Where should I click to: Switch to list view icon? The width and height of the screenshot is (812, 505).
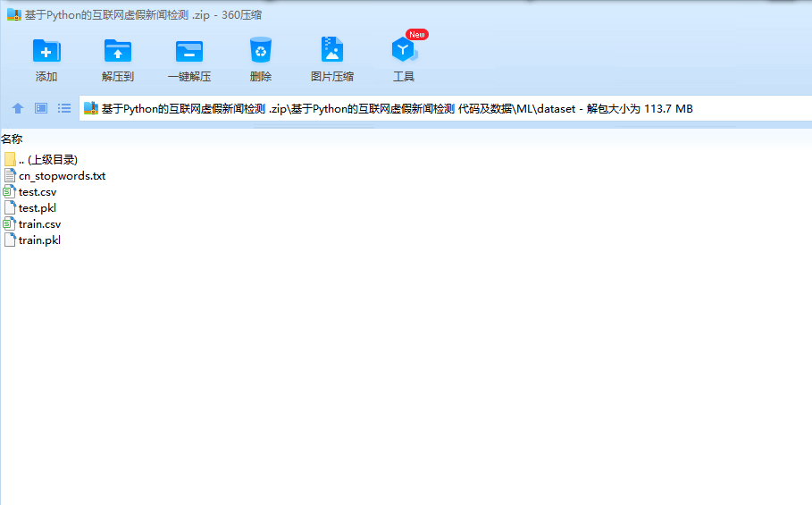64,108
